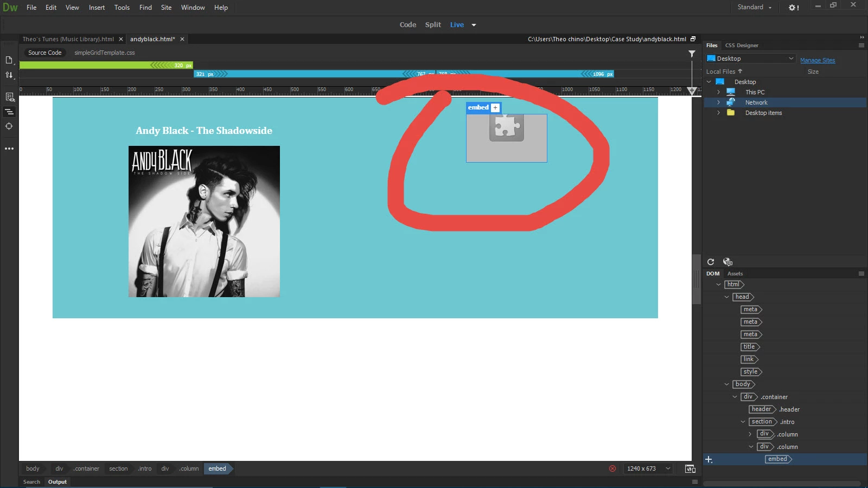The width and height of the screenshot is (868, 488).
Task: Expand the This PC tree item
Action: coord(718,92)
